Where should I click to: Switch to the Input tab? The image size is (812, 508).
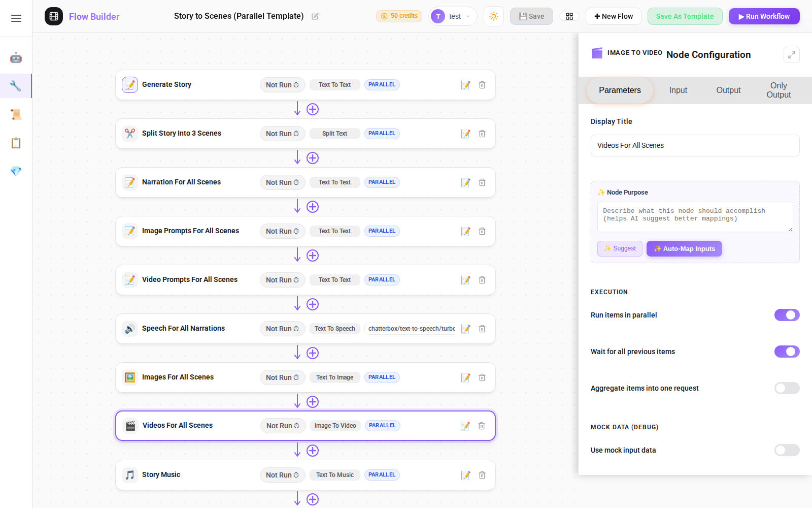click(x=678, y=90)
